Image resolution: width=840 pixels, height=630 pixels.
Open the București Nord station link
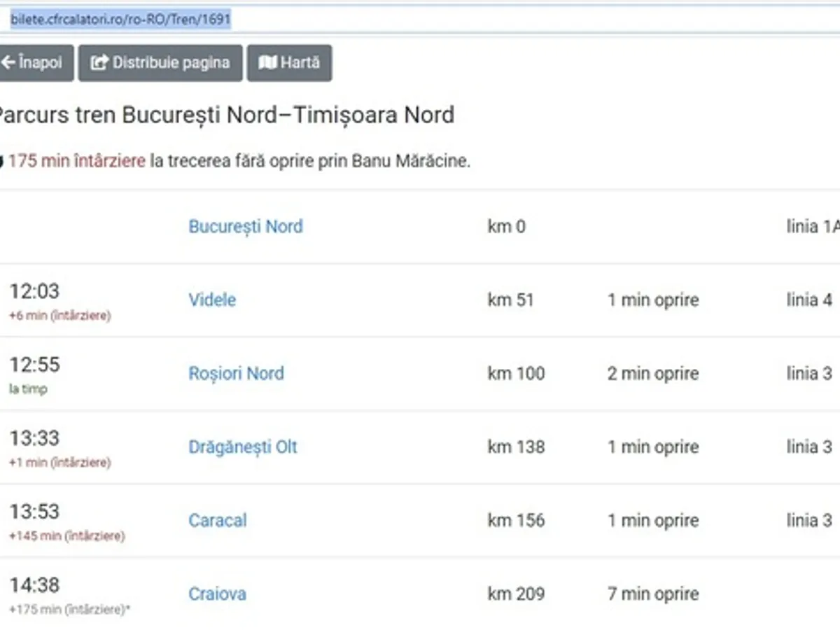coord(245,227)
